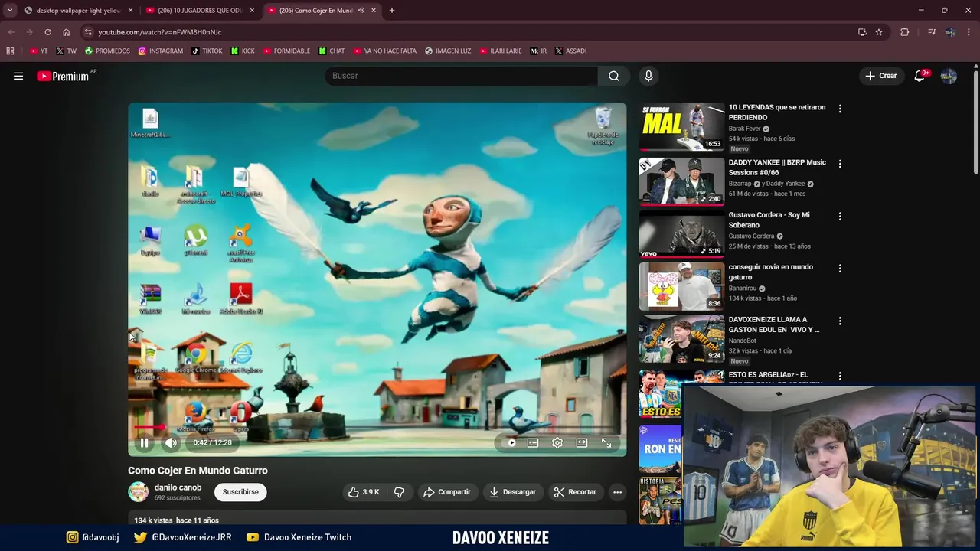980x551 pixels.
Task: Open the browser extensions puzzle icon
Action: (x=905, y=32)
